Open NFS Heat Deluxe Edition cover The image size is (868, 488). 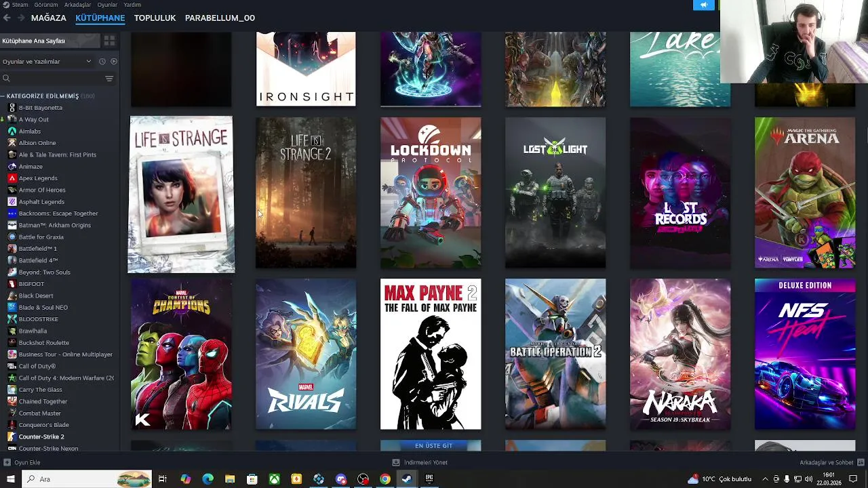pos(805,354)
